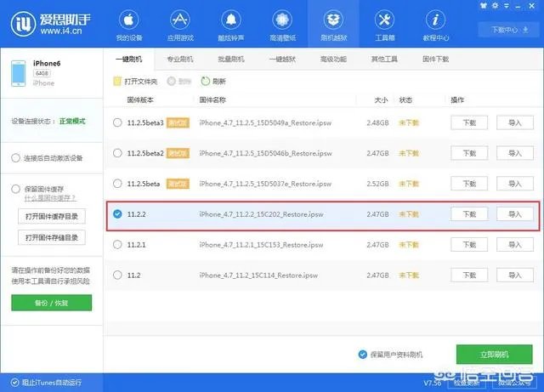544x392 pixels.
Task: Select firmware 11.2.5beta3 radio button
Action: (x=117, y=122)
